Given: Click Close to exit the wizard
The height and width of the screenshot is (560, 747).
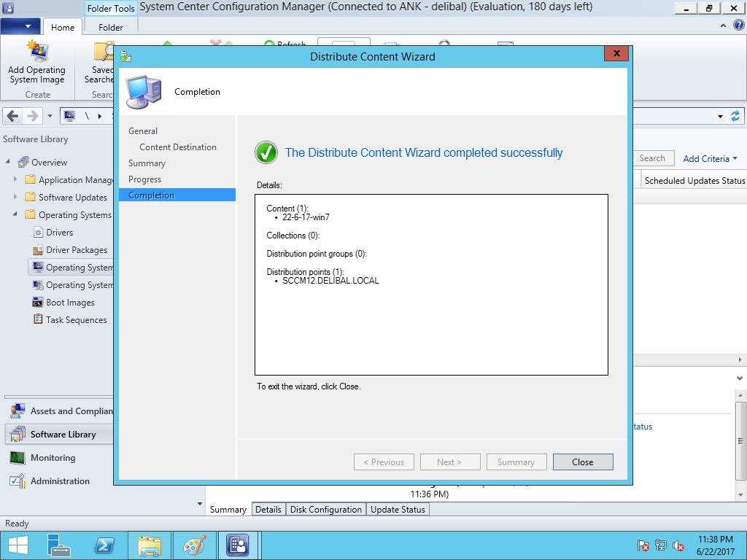Looking at the screenshot, I should tap(582, 462).
